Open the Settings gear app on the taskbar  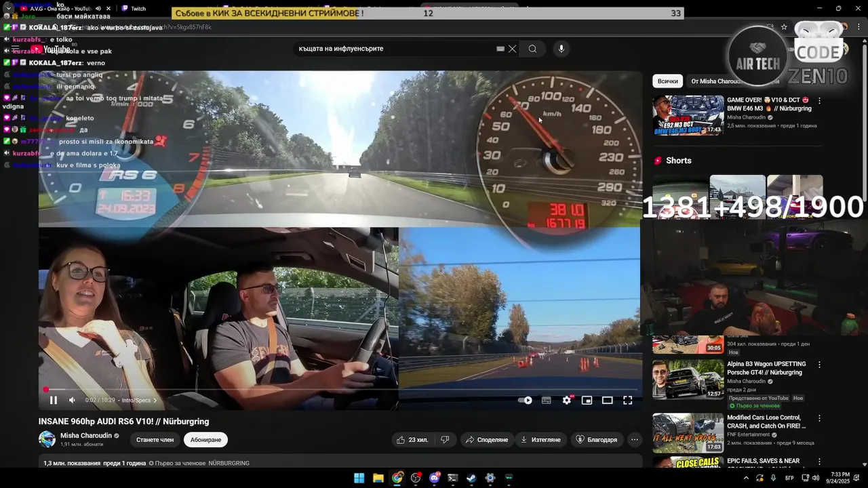pyautogui.click(x=490, y=478)
